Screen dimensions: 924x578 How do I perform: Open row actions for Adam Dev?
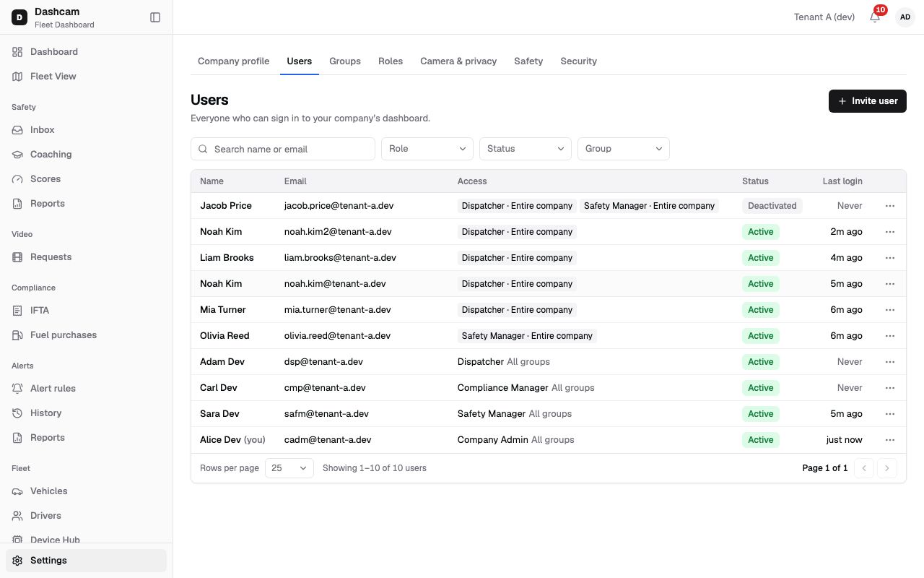[890, 362]
